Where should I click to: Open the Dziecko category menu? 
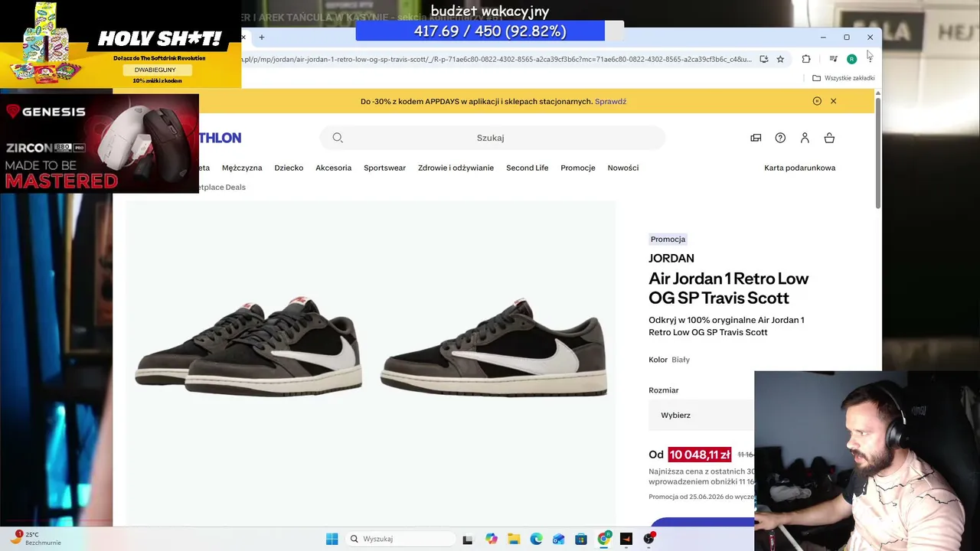[x=289, y=168]
